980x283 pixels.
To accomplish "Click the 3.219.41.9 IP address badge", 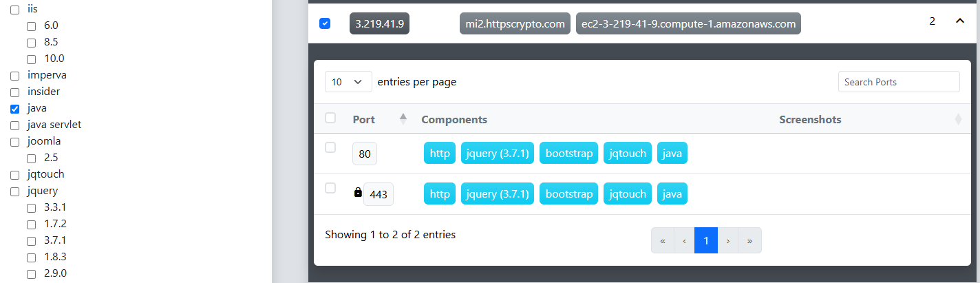I will coord(379,23).
